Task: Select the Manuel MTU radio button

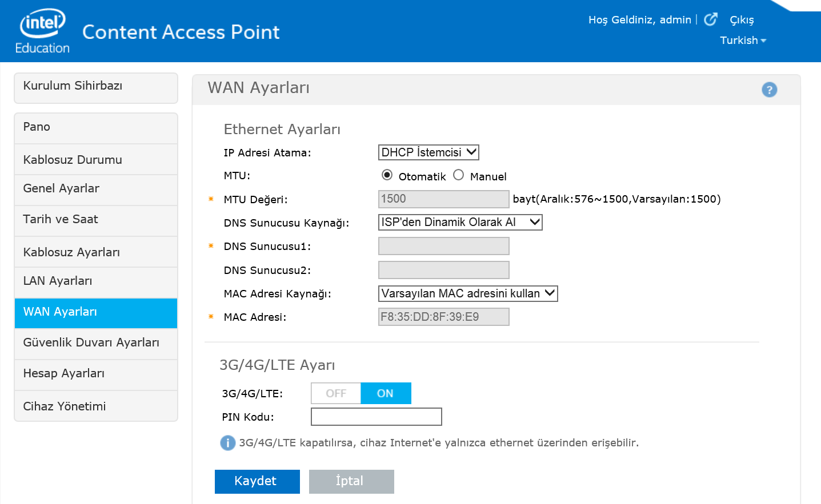Action: pos(458,175)
